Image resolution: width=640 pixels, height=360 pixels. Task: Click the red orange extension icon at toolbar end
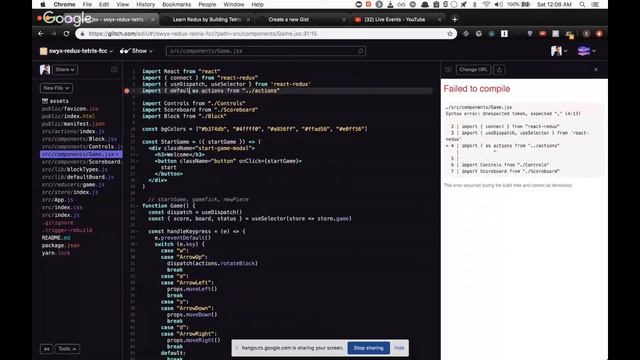[599, 34]
